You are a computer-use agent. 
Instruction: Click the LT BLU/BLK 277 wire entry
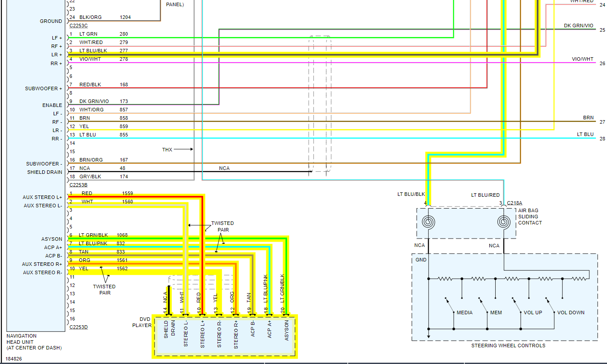tap(103, 51)
